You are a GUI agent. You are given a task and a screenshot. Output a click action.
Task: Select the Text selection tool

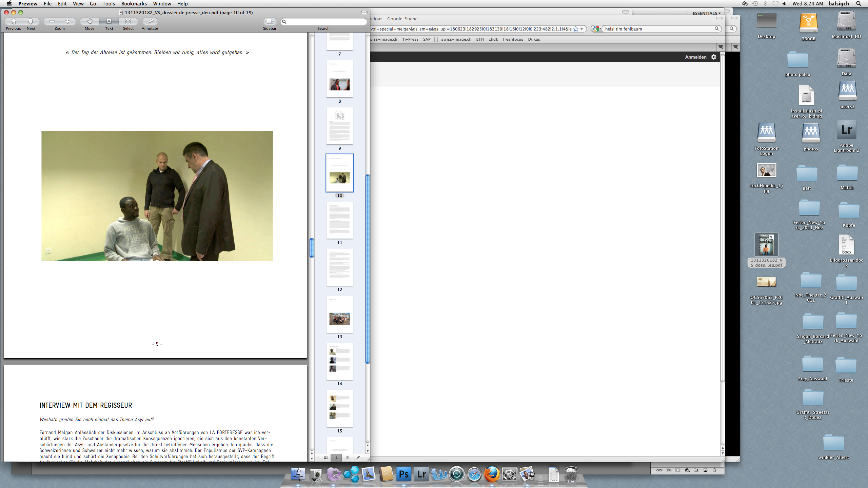tap(109, 21)
